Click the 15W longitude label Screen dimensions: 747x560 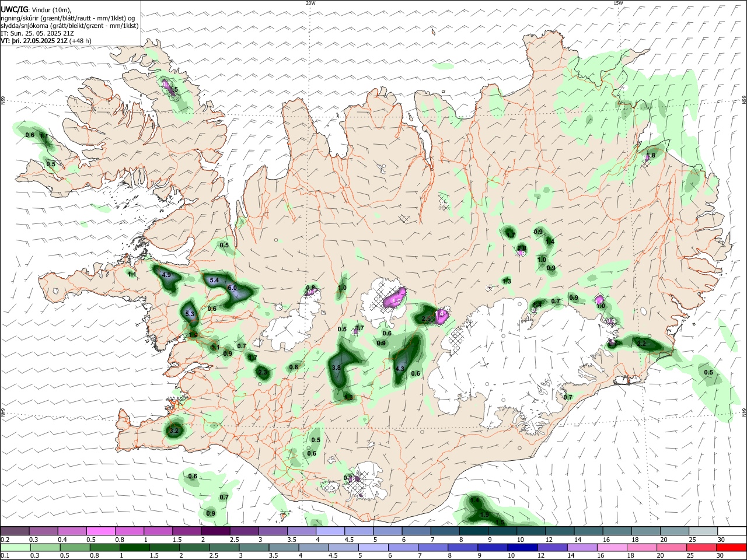pyautogui.click(x=618, y=3)
